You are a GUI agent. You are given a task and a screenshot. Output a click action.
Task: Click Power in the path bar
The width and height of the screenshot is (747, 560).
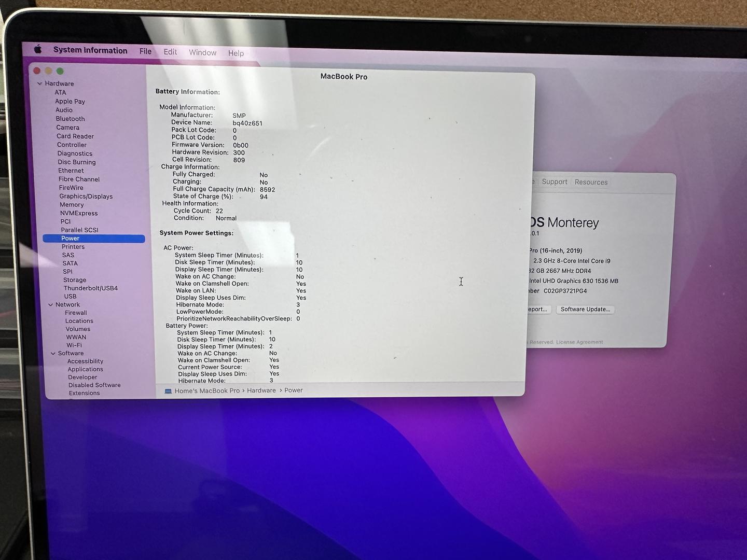[294, 390]
